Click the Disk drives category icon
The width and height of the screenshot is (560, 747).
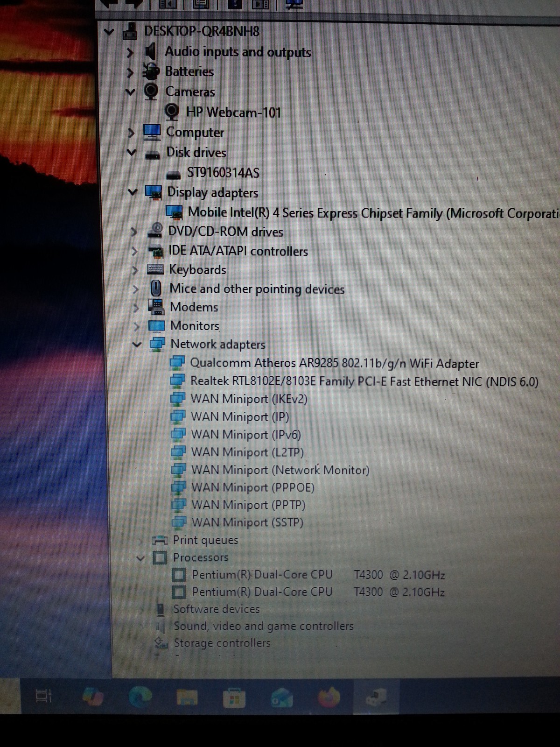[x=153, y=155]
